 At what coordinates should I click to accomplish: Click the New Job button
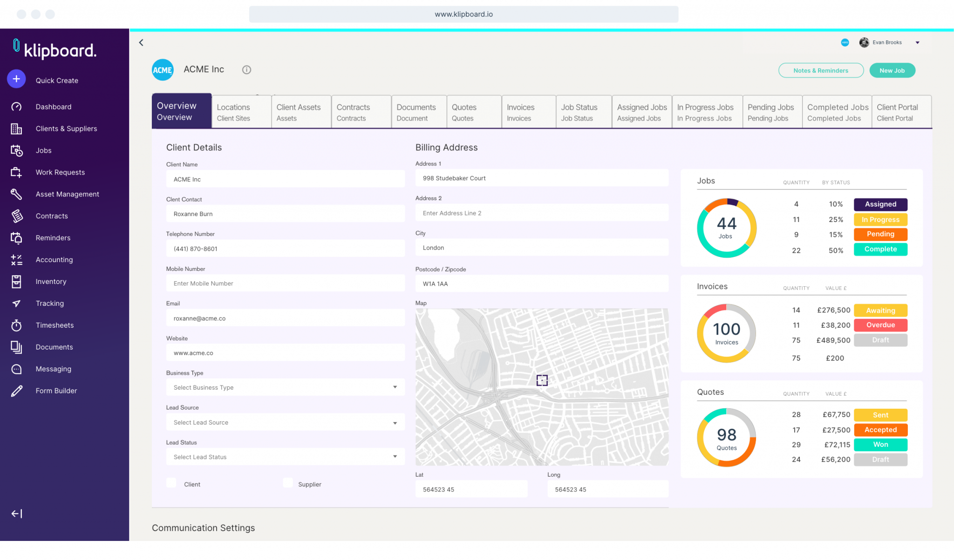pos(892,70)
